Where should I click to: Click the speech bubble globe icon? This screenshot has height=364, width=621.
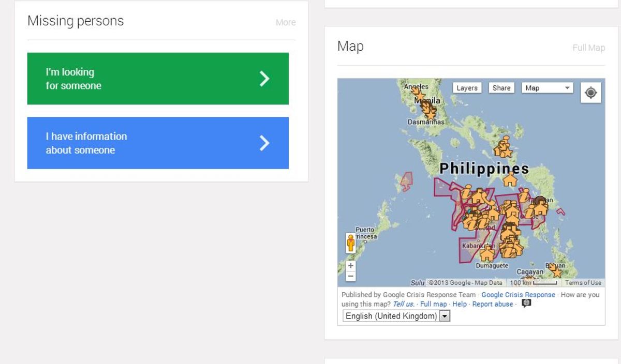click(526, 304)
